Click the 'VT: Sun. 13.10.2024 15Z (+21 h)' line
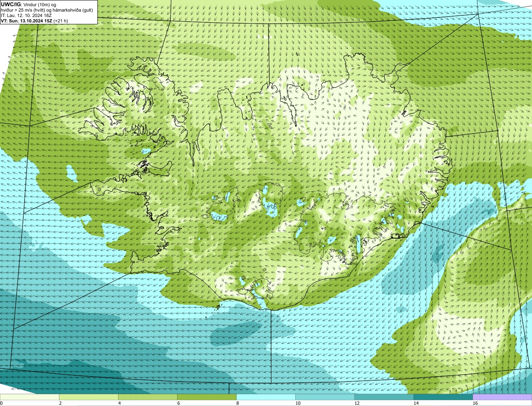Viewport: 532px width, 406px height. (x=34, y=21)
